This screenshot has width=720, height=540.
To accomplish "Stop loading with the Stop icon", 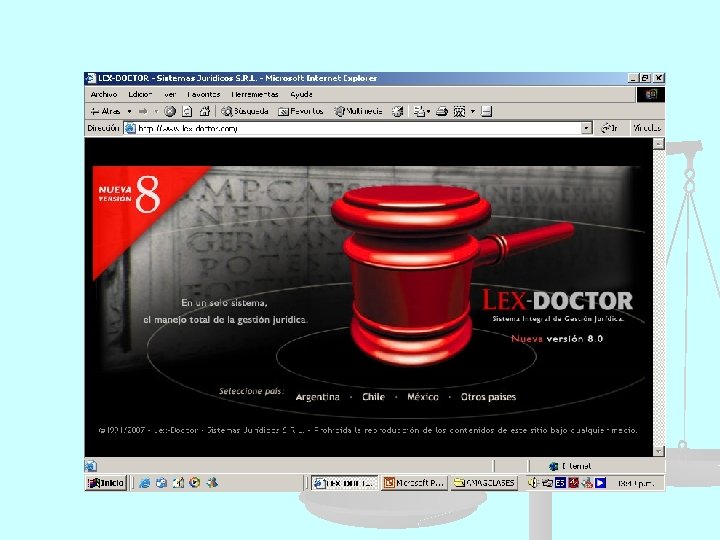I will point(170,111).
